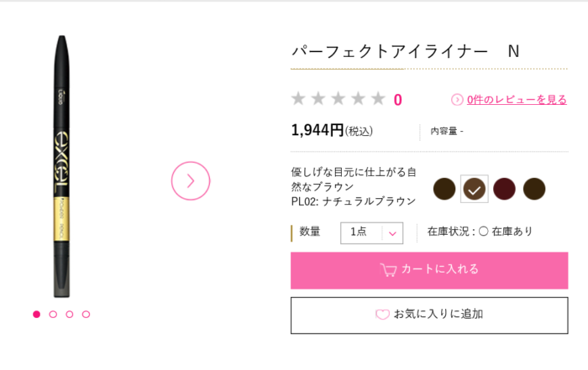
Task: Click the second rating star
Action: click(318, 99)
